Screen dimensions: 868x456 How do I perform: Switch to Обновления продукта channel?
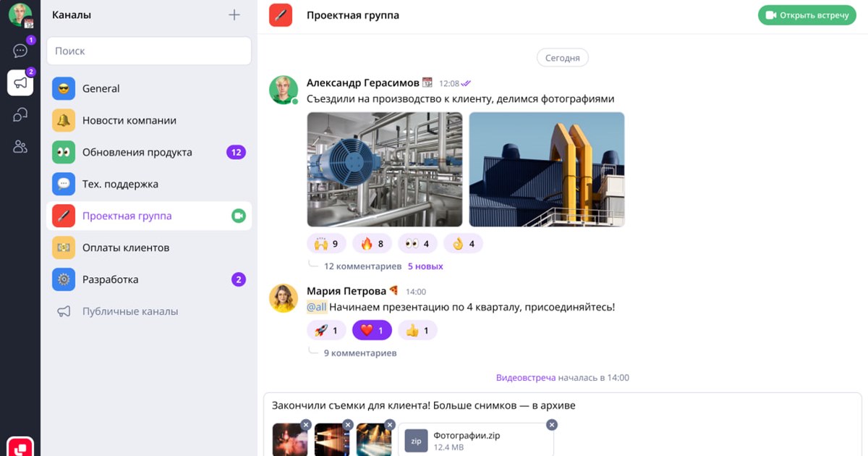coord(137,152)
